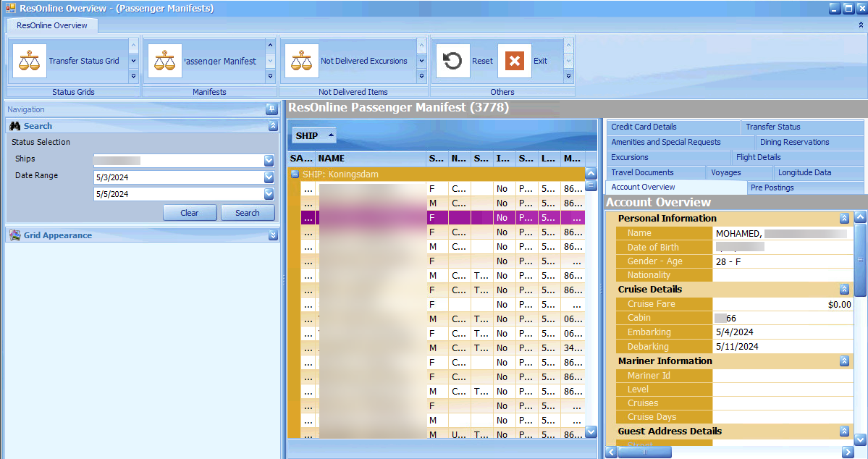Open the Travel Documents tab
The image size is (868, 459).
point(655,172)
